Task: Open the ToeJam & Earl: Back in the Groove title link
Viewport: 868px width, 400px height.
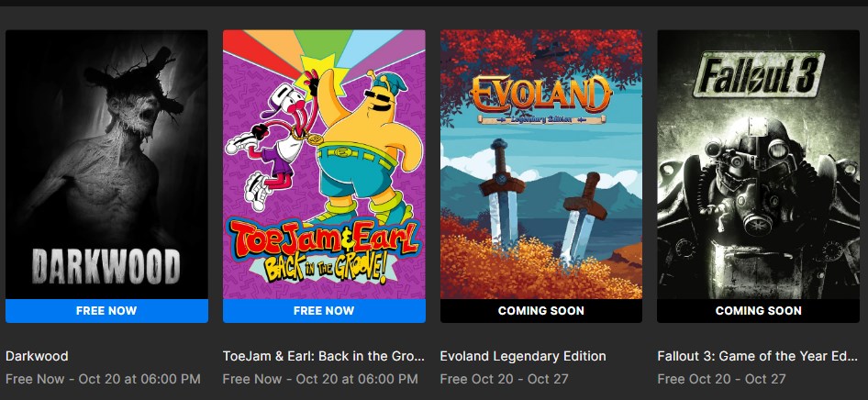Action: coord(324,356)
